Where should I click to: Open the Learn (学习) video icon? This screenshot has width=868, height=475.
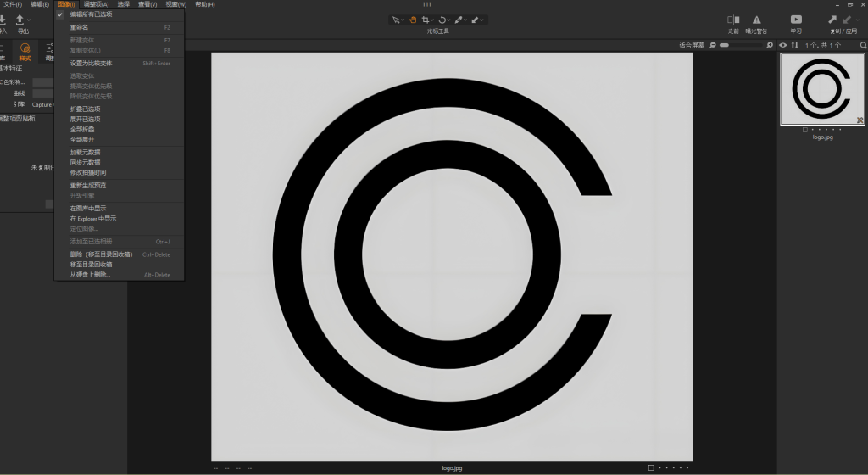coord(796,20)
